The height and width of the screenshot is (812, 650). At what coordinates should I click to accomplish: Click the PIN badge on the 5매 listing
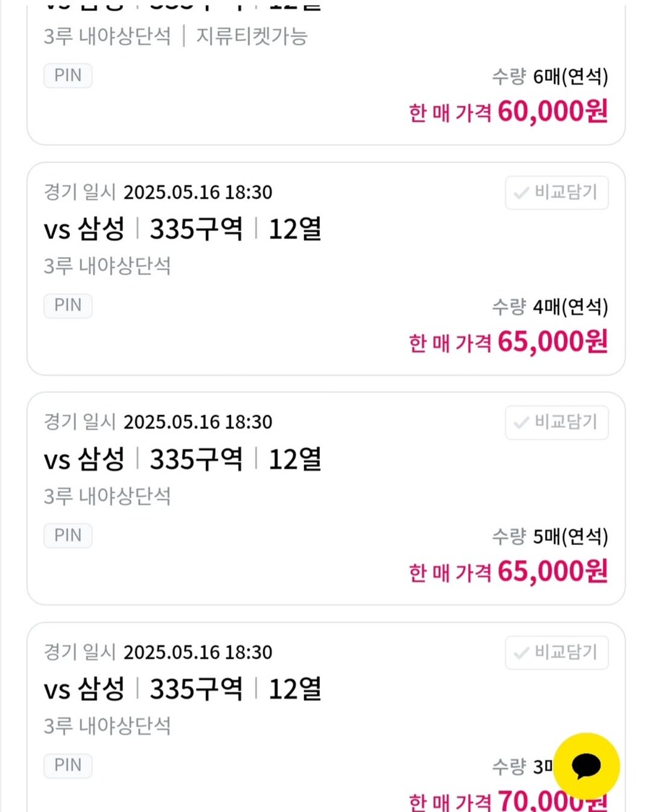pos(68,536)
